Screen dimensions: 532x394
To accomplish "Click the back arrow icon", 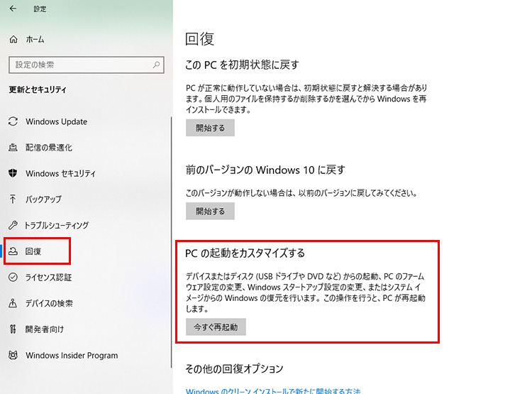I will point(13,9).
